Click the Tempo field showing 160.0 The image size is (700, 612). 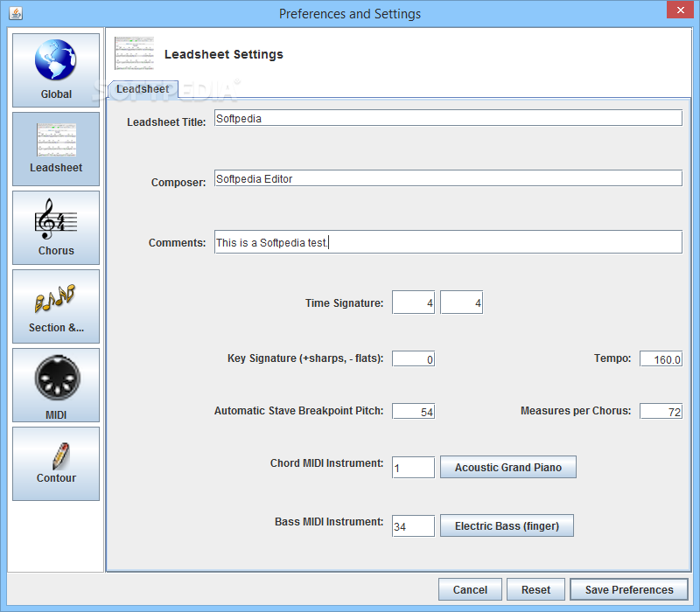click(661, 358)
